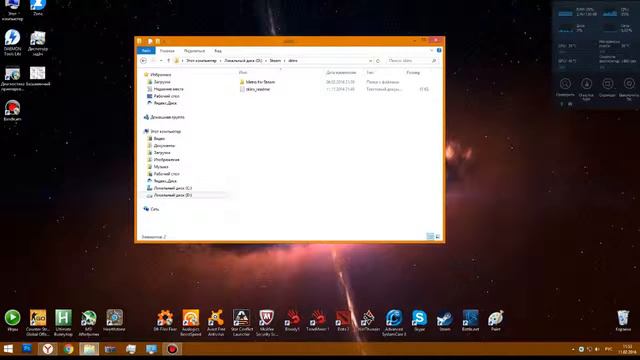Open the Файл ribbon tab
Viewport: 640px width, 360px height.
pyautogui.click(x=146, y=51)
